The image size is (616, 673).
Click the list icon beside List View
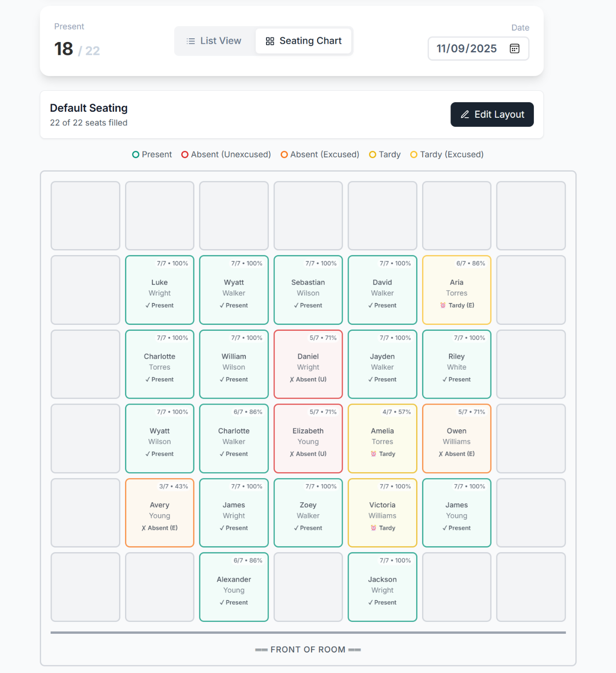[x=190, y=41]
